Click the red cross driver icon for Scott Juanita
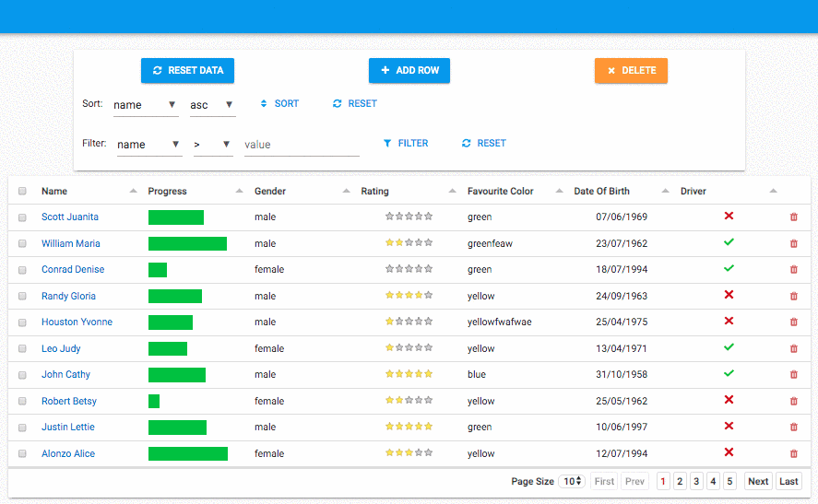Image resolution: width=818 pixels, height=504 pixels. pos(729,216)
